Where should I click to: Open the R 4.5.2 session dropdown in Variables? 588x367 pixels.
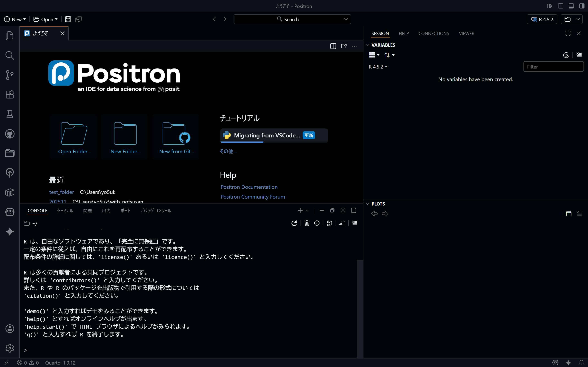tap(378, 67)
